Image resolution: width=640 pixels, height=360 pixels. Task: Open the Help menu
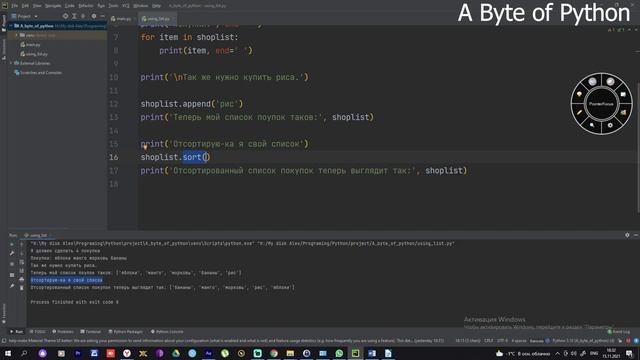[x=156, y=6]
